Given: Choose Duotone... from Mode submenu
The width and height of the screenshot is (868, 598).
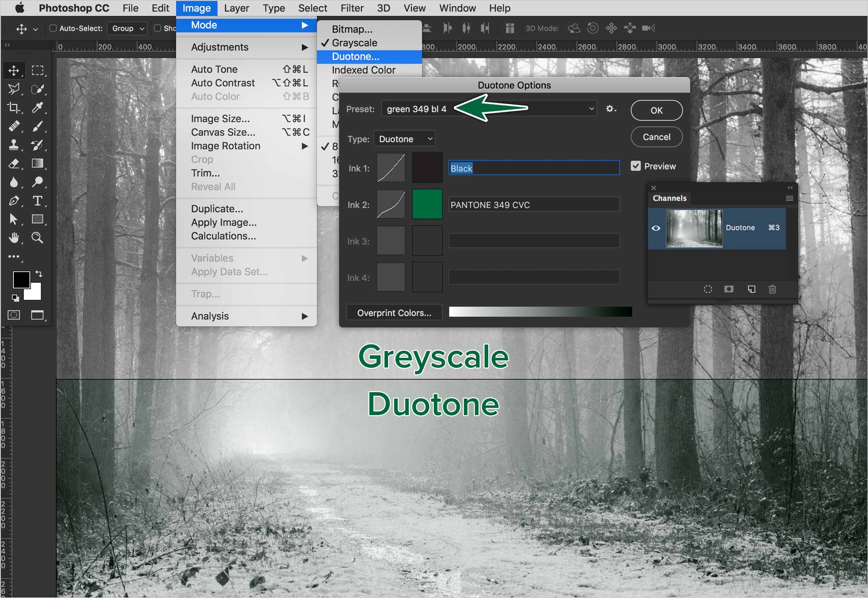Looking at the screenshot, I should 369,56.
